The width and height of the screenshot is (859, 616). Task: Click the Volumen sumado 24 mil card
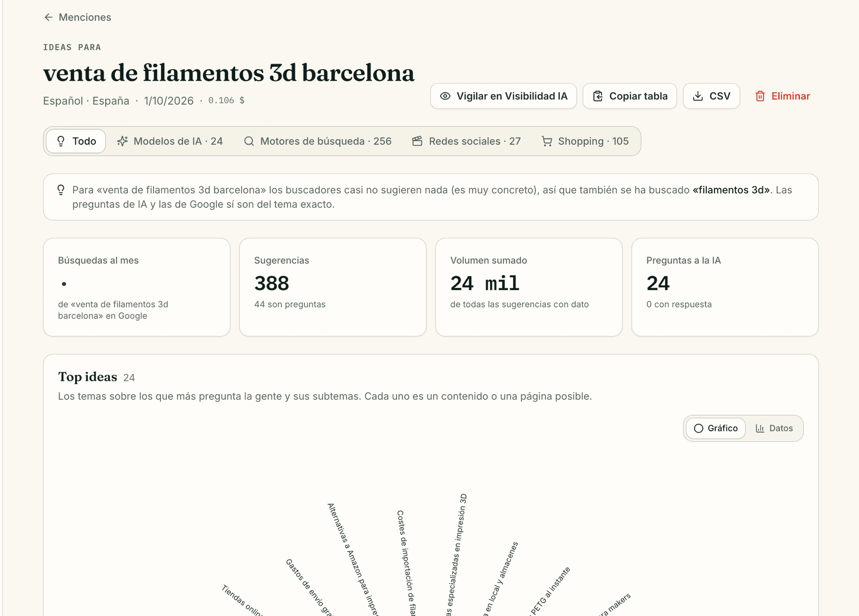pos(529,287)
